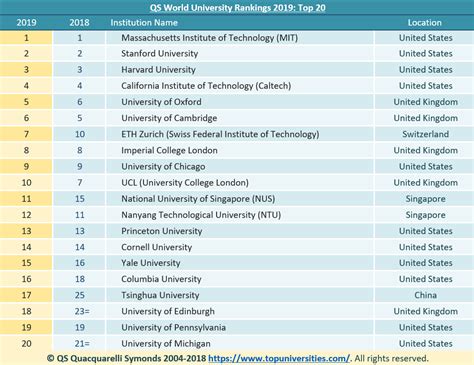Select the 2018 rank '25' cell
This screenshot has width=474, height=365.
pos(80,295)
